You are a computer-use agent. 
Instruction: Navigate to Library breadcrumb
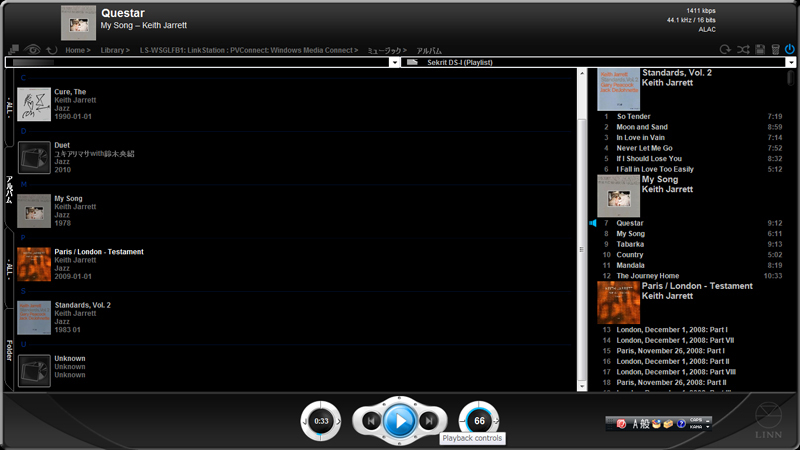pyautogui.click(x=115, y=50)
